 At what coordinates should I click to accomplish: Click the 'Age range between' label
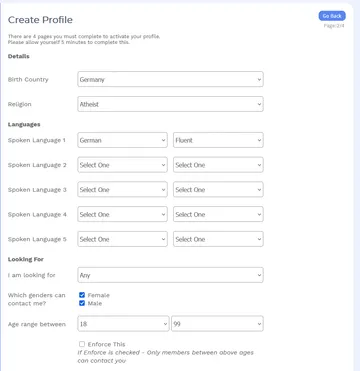(x=37, y=324)
